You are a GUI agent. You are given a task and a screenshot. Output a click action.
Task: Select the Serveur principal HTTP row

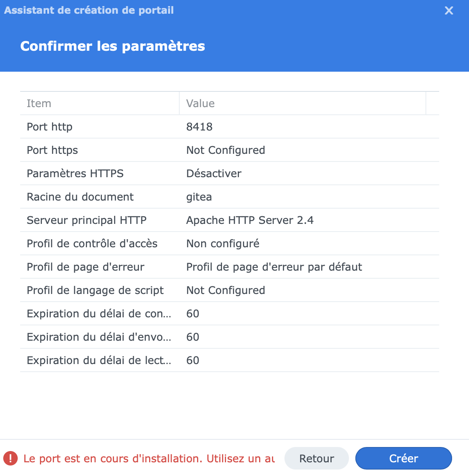point(229,220)
